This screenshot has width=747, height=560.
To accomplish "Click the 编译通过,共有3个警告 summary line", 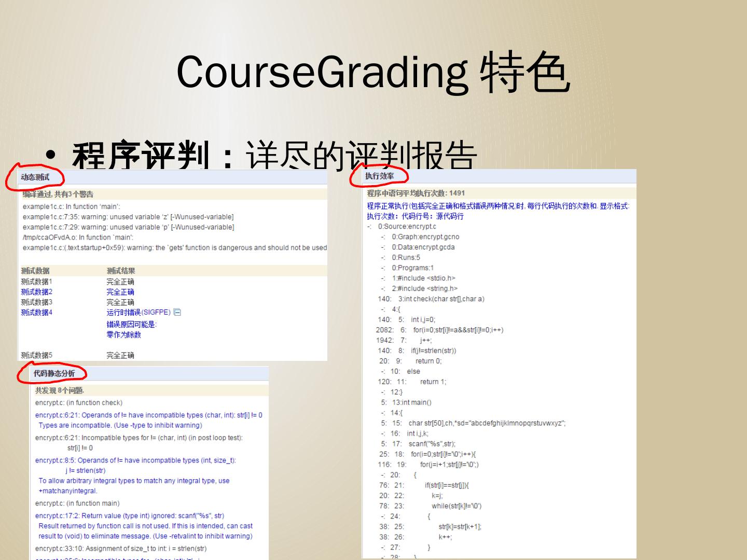I will [58, 194].
